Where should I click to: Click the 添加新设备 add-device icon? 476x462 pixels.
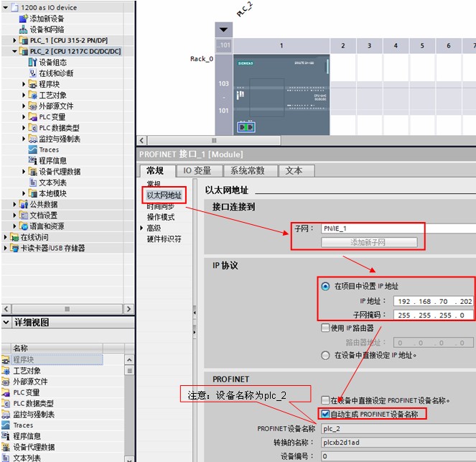coord(24,19)
